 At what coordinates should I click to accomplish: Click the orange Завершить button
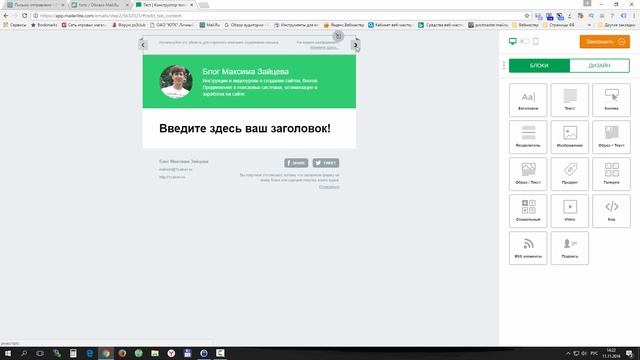604,42
